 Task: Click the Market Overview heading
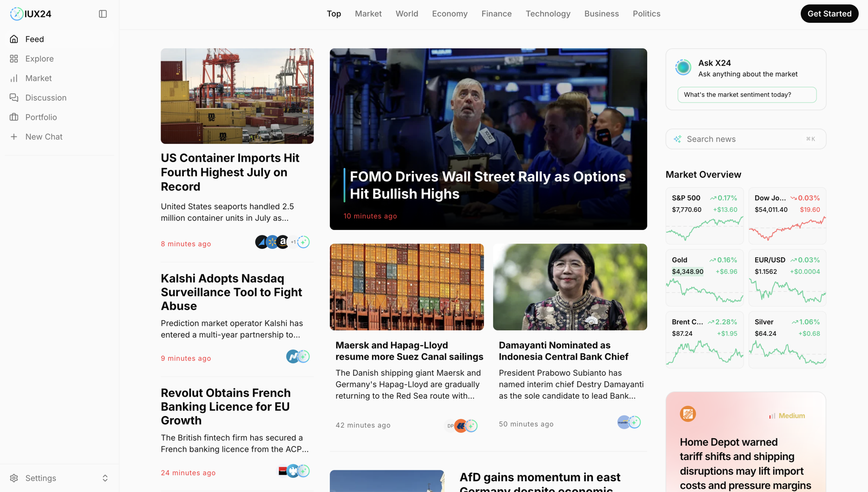pyautogui.click(x=703, y=175)
